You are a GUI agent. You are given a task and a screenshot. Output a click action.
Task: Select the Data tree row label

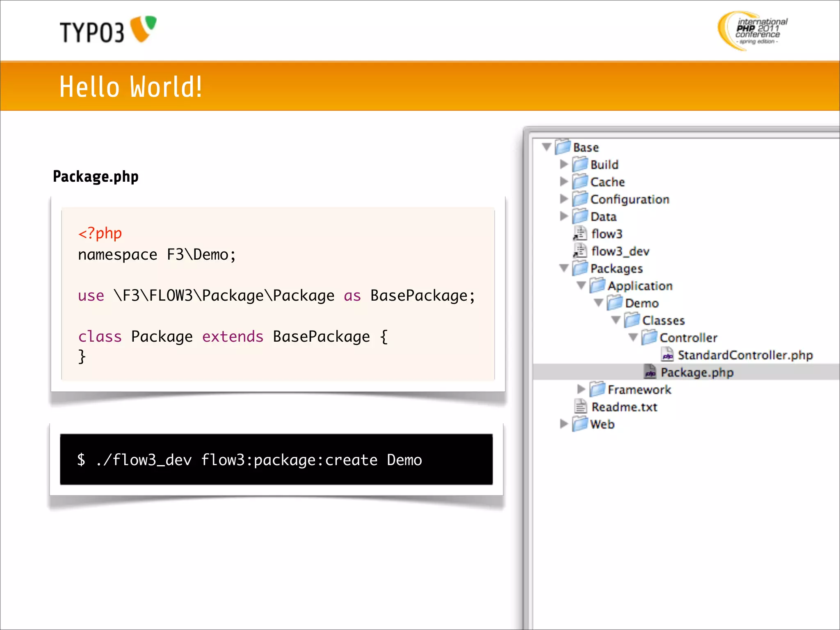(603, 217)
